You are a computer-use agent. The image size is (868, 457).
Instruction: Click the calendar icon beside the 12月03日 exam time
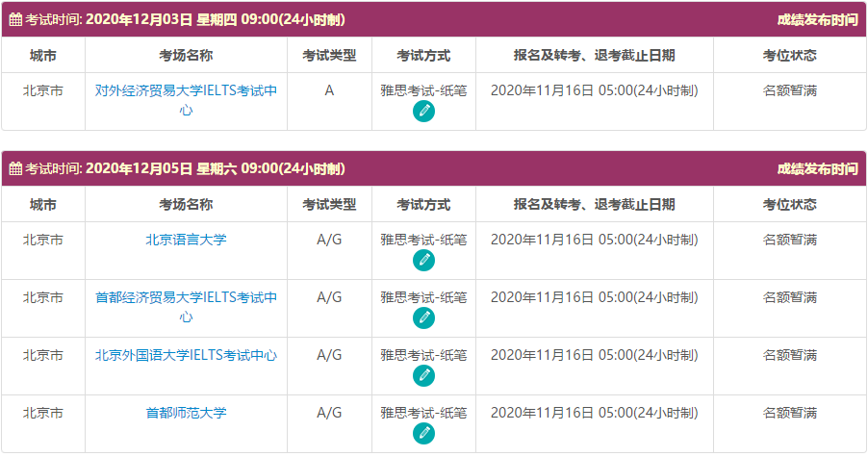15,20
